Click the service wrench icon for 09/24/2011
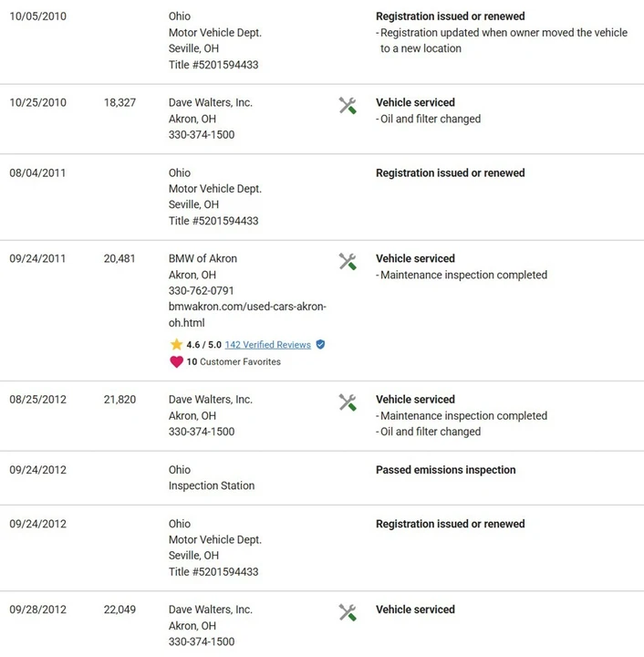 coord(348,262)
